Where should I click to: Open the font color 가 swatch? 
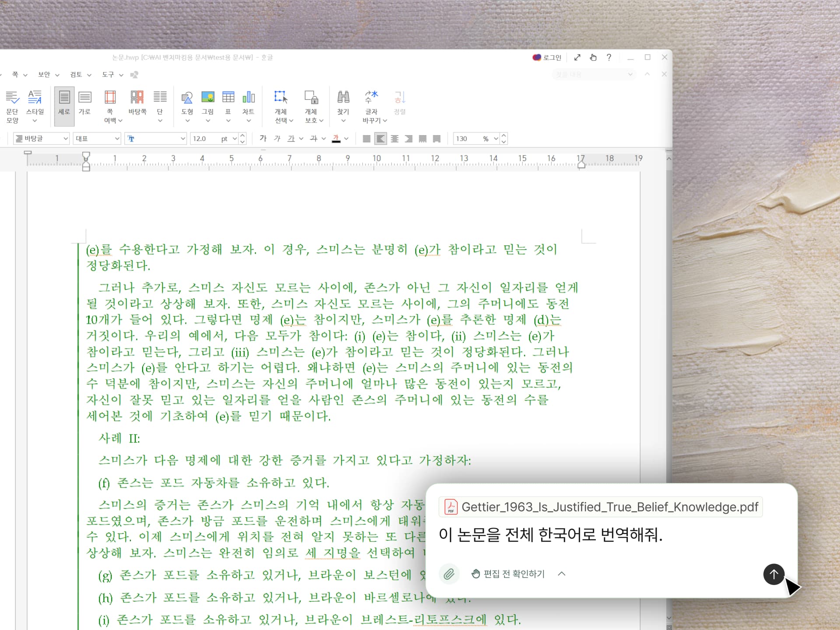coord(336,139)
